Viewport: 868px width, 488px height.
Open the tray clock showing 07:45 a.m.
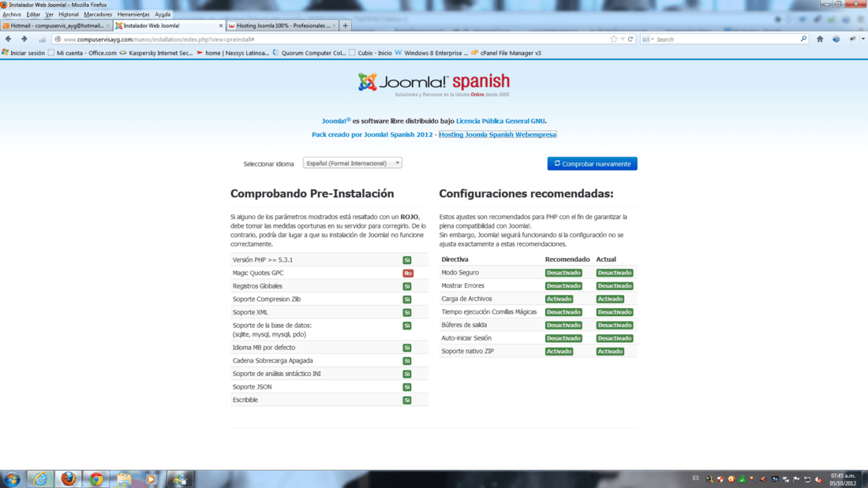[843, 479]
